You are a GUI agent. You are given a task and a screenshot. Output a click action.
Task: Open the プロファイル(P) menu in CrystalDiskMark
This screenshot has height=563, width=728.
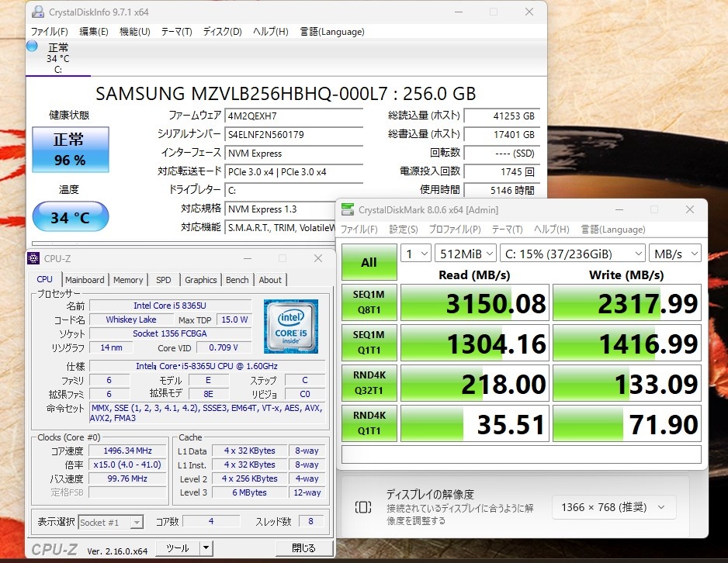point(455,230)
